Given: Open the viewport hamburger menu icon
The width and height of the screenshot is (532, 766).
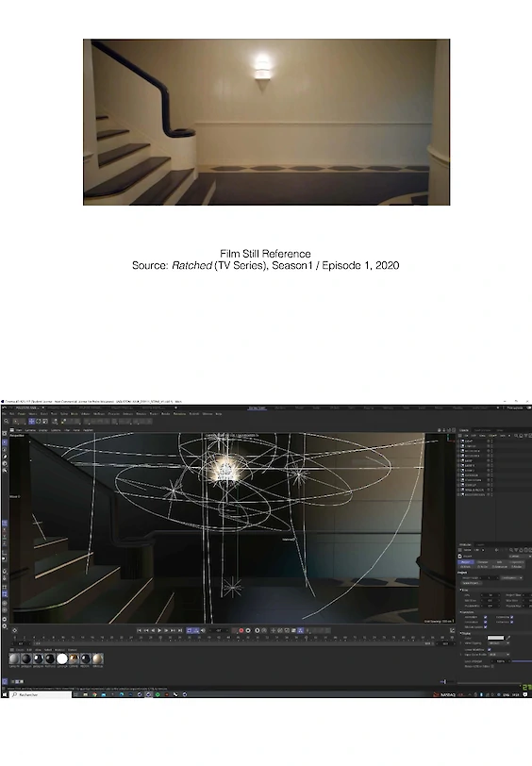Looking at the screenshot, I should [11, 430].
